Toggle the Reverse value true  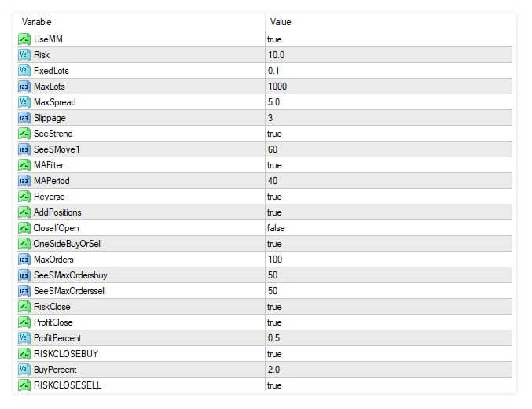pyautogui.click(x=274, y=197)
